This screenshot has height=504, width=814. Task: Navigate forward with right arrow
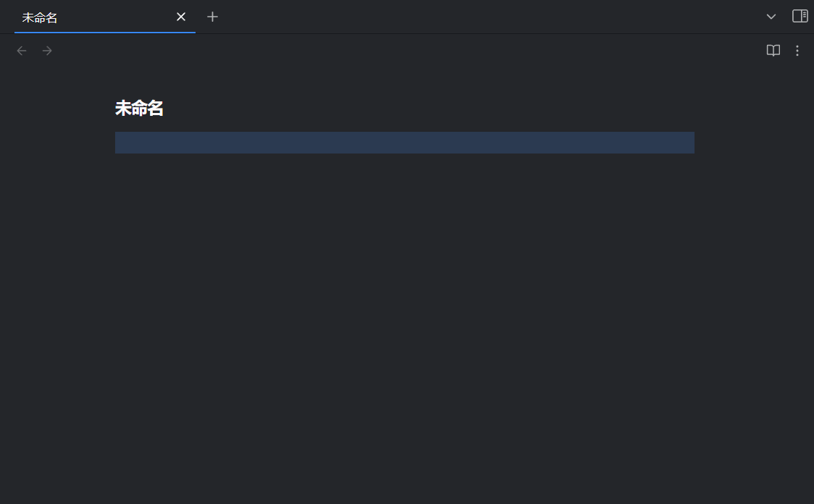(x=47, y=51)
